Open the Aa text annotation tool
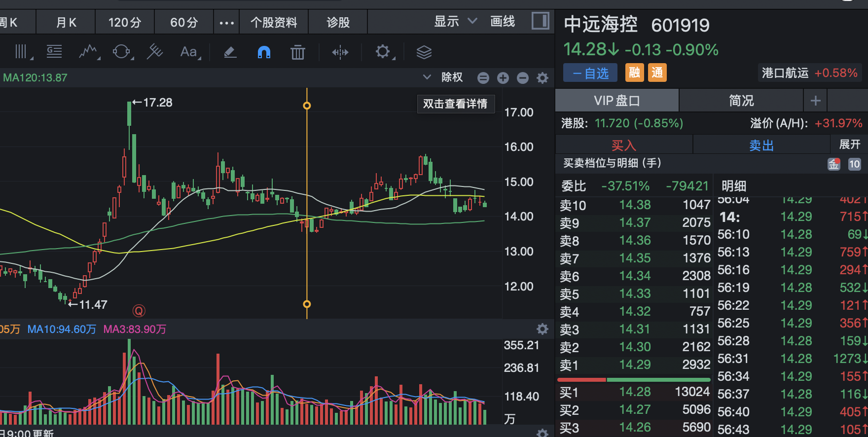 (189, 52)
